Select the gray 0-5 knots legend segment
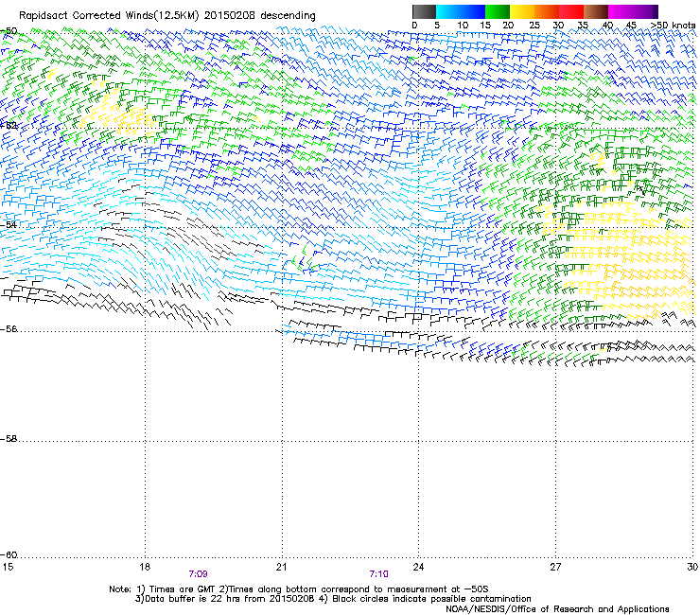This screenshot has width=700, height=615. pyautogui.click(x=424, y=11)
